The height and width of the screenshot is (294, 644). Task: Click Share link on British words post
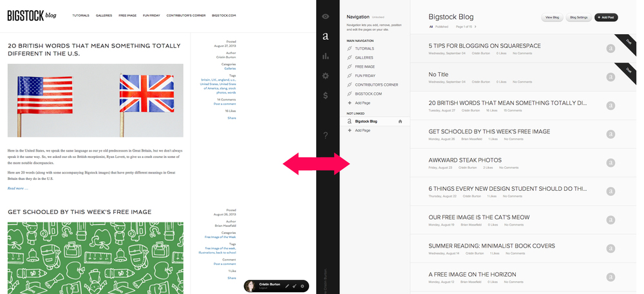click(232, 118)
